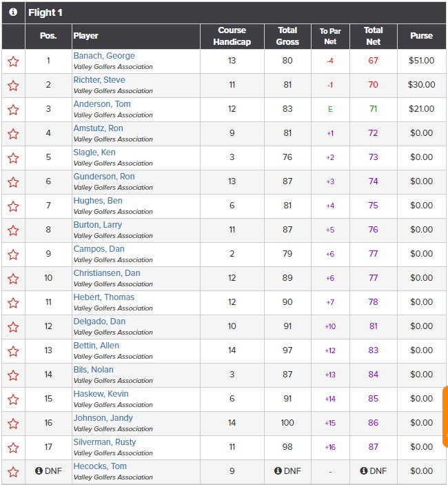Click the star icon for Hughes, Ben
This screenshot has width=448, height=485.
click(x=13, y=206)
